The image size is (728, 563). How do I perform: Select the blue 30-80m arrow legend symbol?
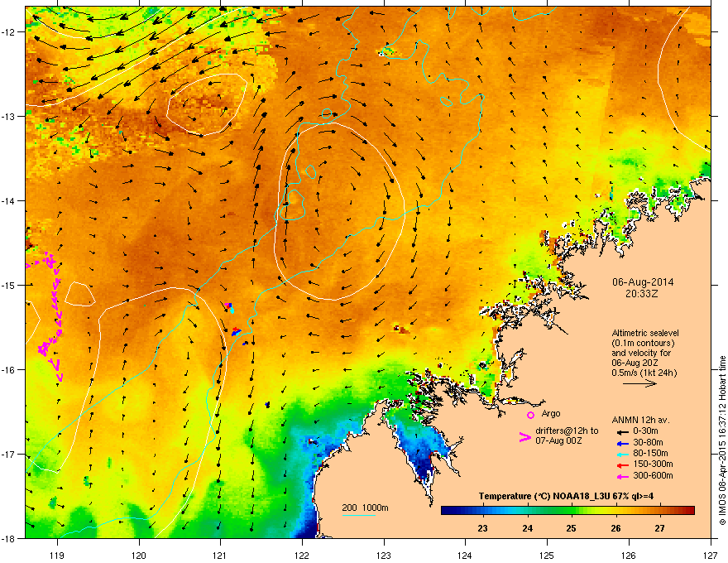pyautogui.click(x=622, y=443)
